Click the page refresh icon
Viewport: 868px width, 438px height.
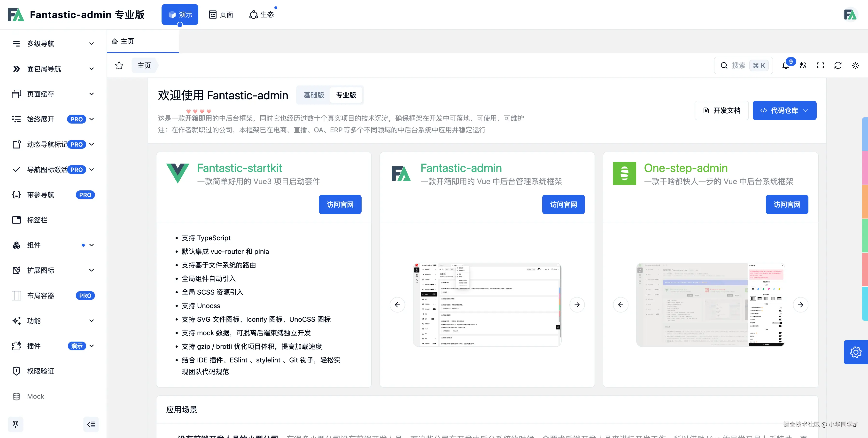838,65
